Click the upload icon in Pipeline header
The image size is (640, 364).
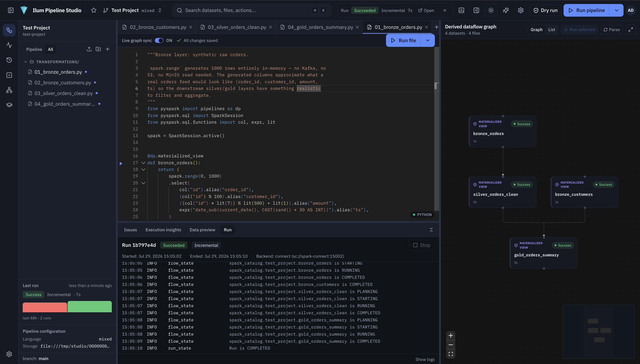tap(89, 49)
